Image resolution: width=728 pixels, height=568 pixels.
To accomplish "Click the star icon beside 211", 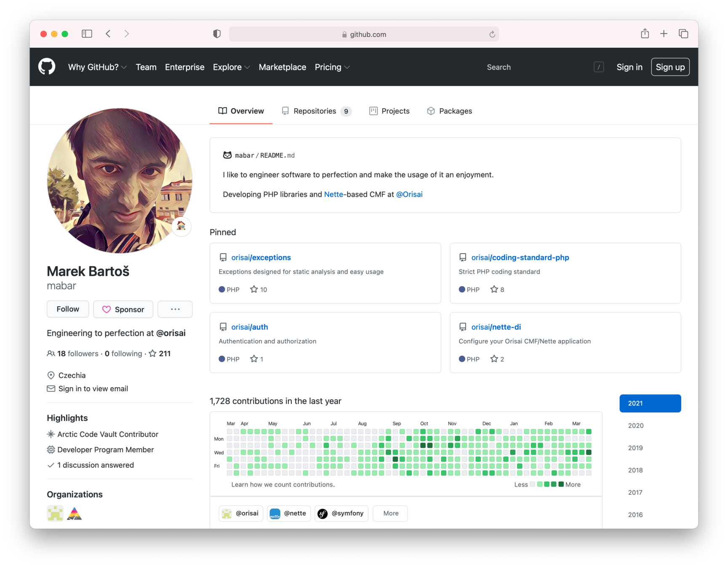I will click(x=152, y=353).
